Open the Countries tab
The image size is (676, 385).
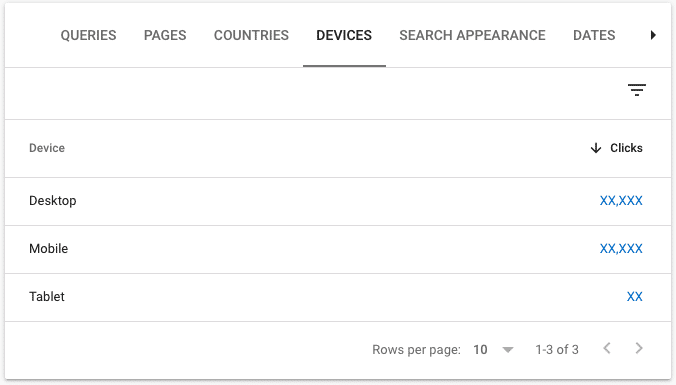[251, 35]
